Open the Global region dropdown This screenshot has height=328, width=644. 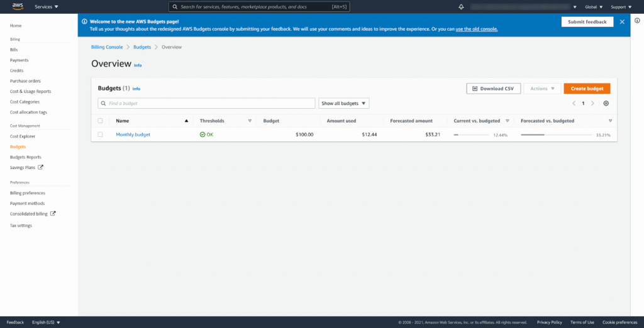click(x=594, y=7)
